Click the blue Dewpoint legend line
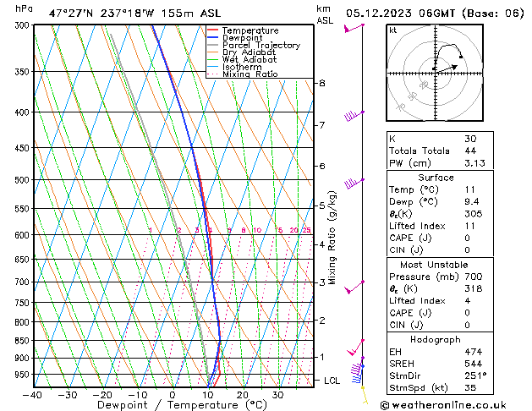The height and width of the screenshot is (411, 532). (212, 37)
